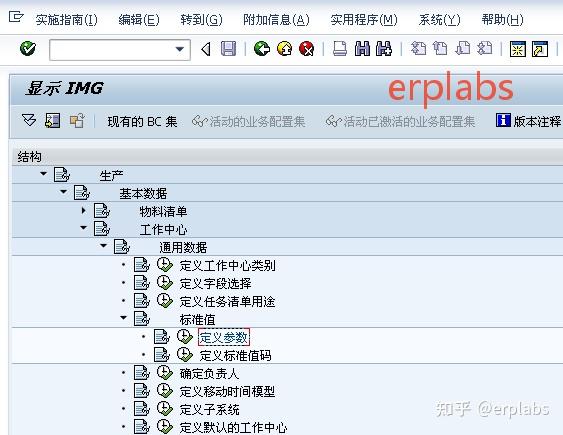Image resolution: width=563 pixels, height=435 pixels.
Task: Open the 系统(Y) menu
Action: [x=439, y=19]
